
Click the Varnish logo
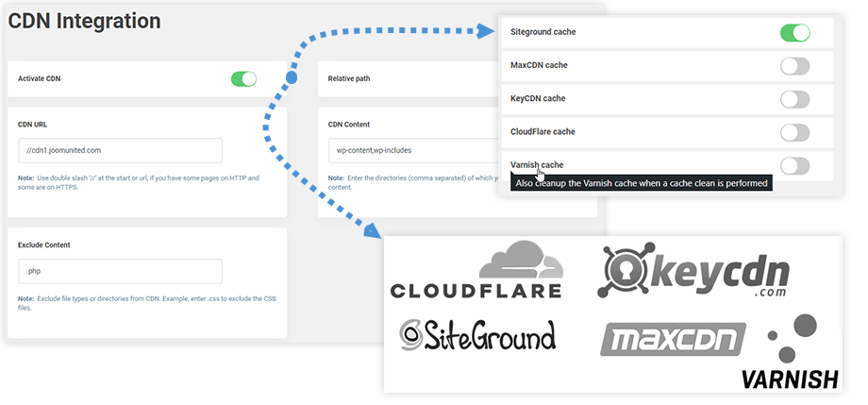tap(790, 352)
